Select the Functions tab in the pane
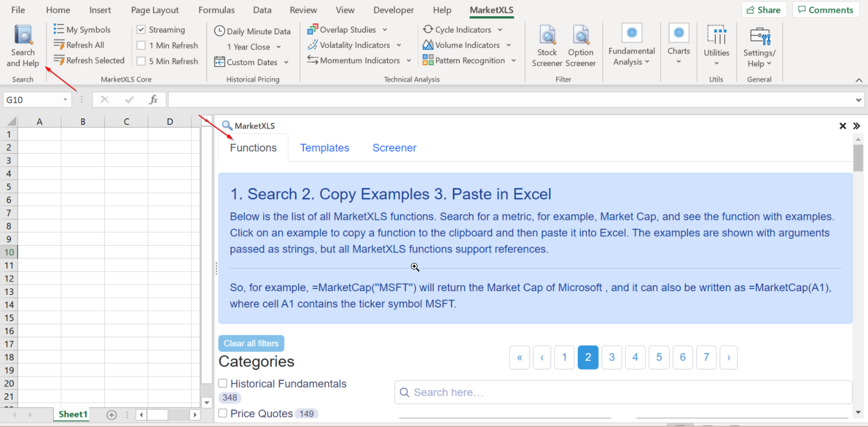The height and width of the screenshot is (427, 868). pos(253,148)
